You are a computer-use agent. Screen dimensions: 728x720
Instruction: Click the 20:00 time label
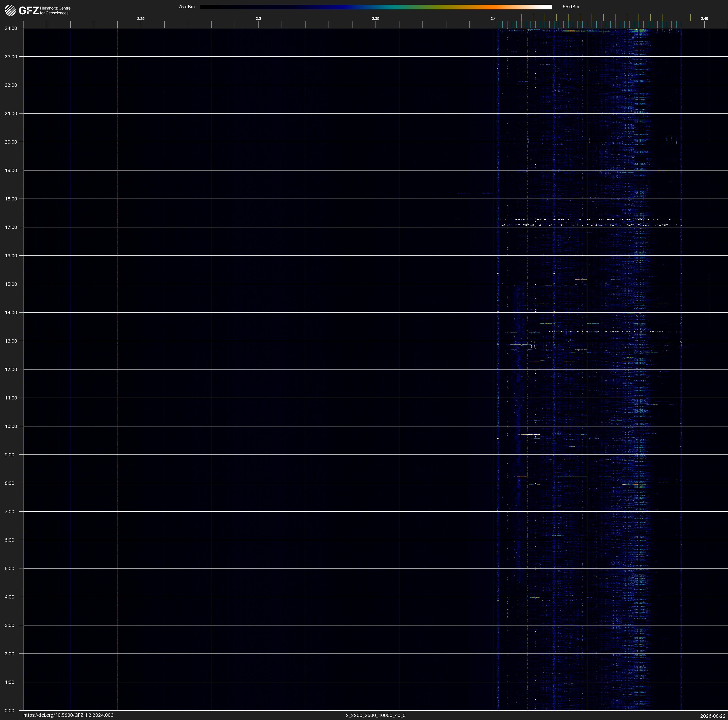click(11, 142)
